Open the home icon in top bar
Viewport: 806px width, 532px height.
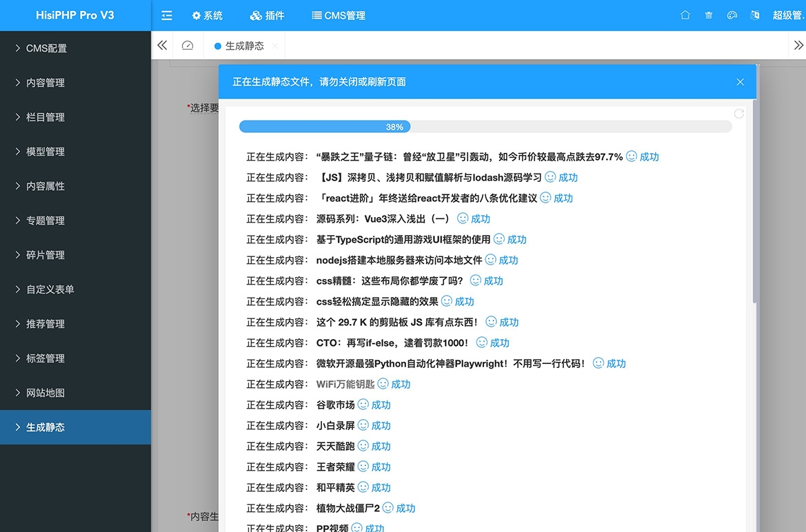click(685, 14)
